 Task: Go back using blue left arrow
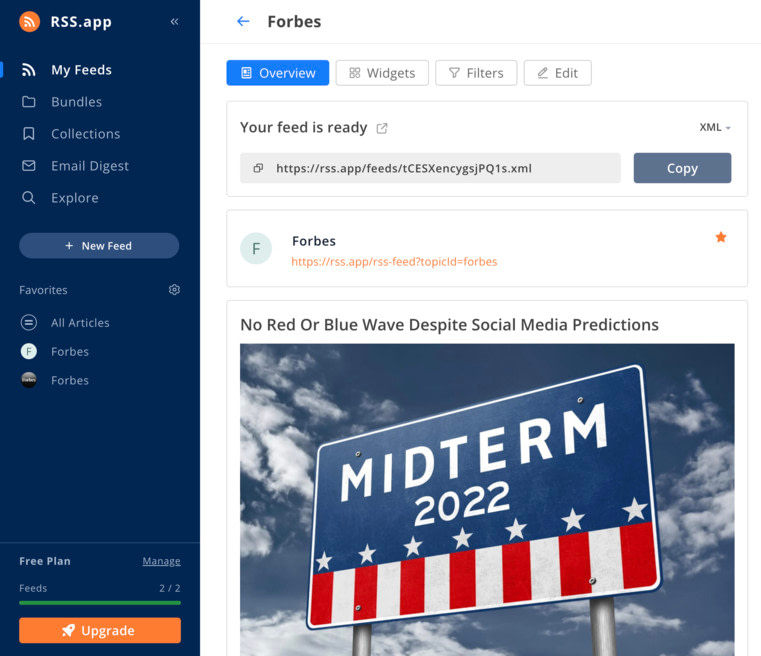[x=243, y=21]
